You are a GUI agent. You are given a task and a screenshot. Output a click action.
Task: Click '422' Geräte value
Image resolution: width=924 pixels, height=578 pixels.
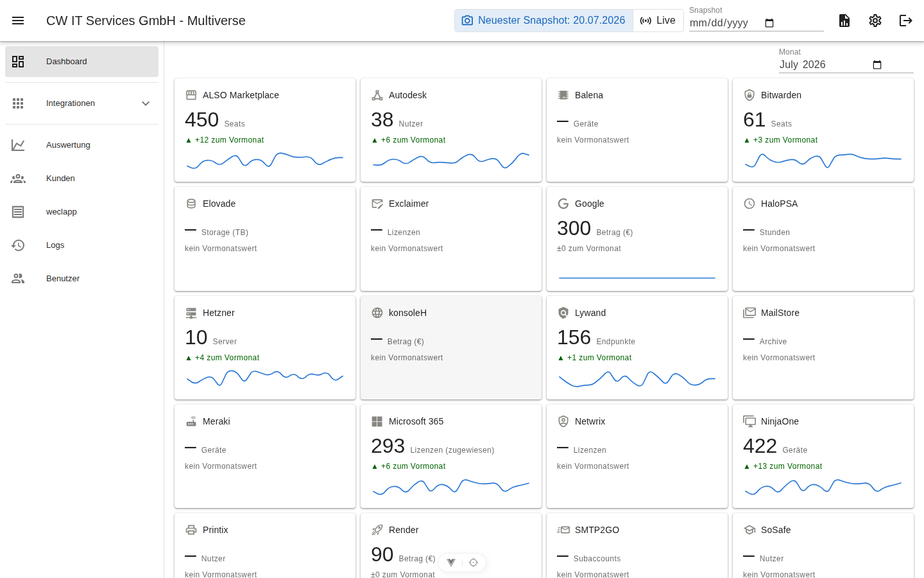tap(760, 446)
